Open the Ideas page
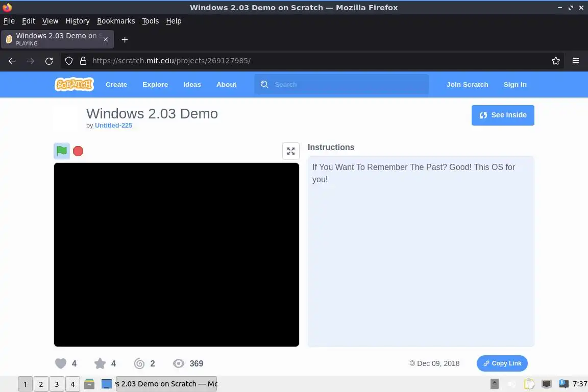588x392 pixels. click(192, 84)
